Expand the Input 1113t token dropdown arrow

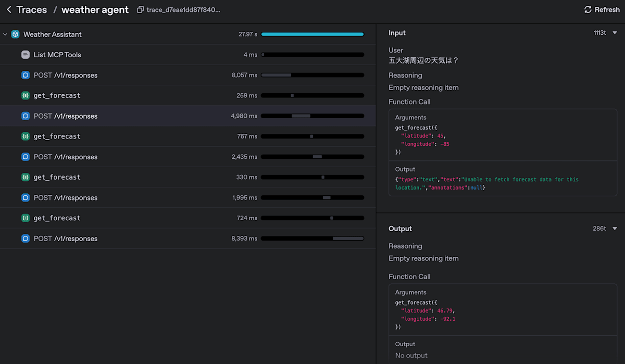click(x=615, y=33)
